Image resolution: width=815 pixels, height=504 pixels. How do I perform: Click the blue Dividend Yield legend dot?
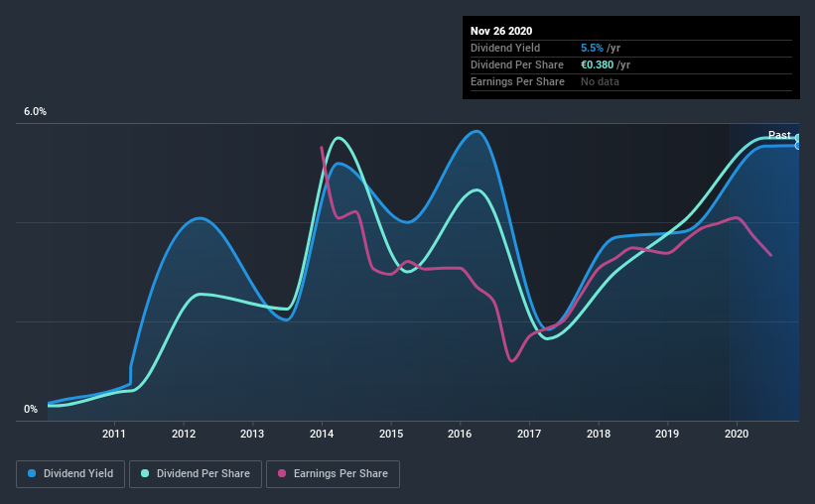click(32, 473)
